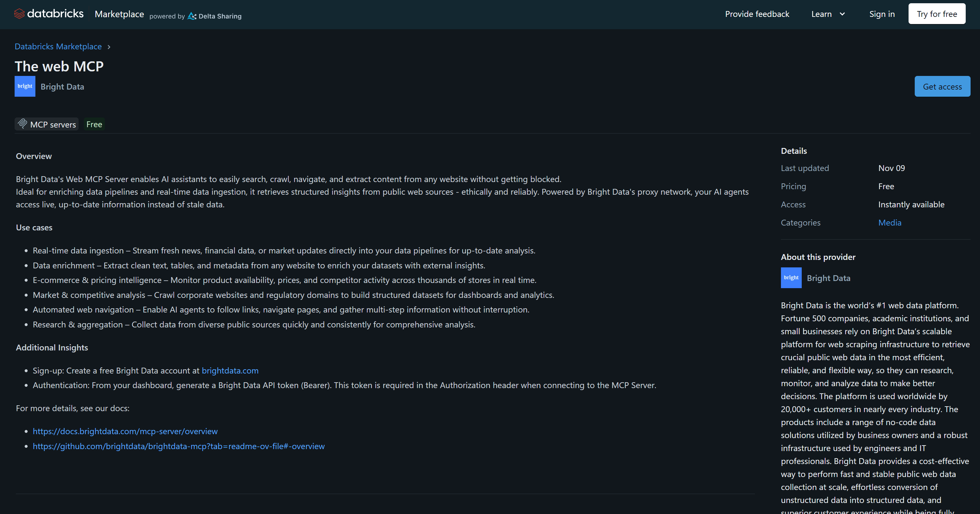Click the 'Data enrichment' bullet

[259, 265]
